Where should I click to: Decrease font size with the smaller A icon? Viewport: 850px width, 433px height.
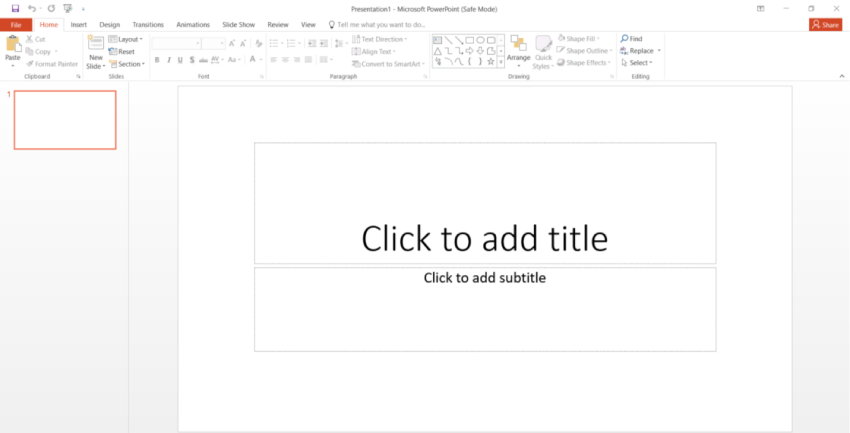243,43
